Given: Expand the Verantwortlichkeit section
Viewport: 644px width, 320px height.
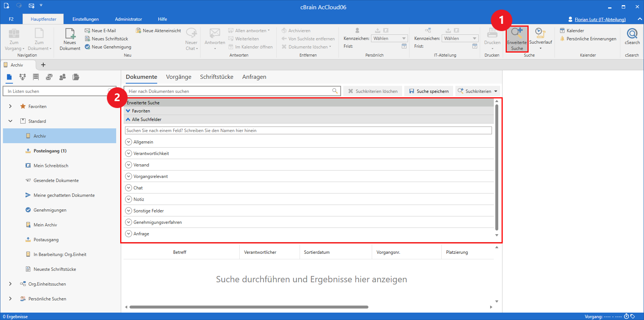Looking at the screenshot, I should (129, 154).
